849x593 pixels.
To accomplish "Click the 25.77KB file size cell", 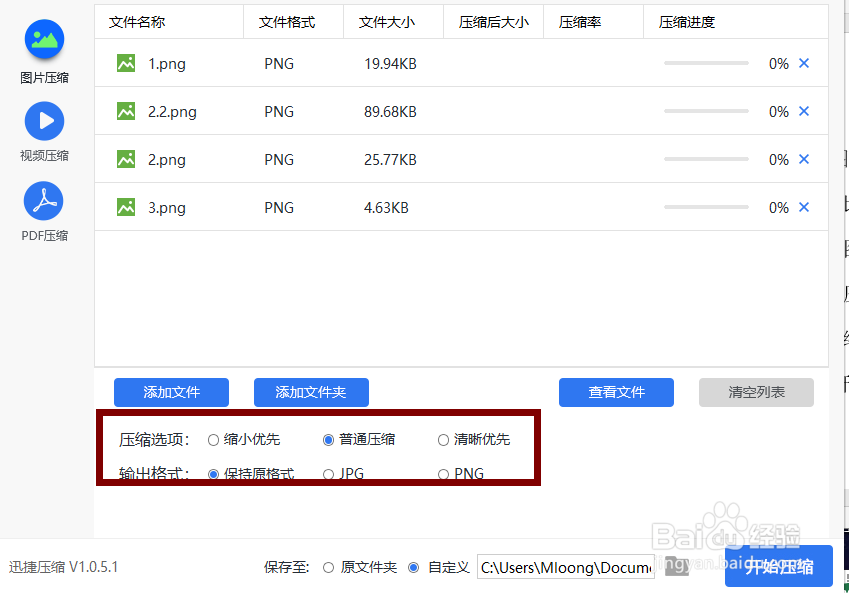I will point(390,160).
